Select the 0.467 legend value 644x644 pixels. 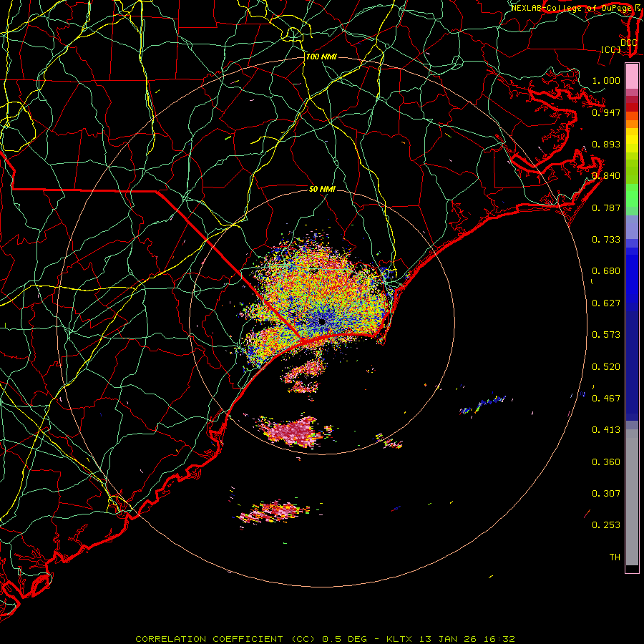[x=606, y=399]
